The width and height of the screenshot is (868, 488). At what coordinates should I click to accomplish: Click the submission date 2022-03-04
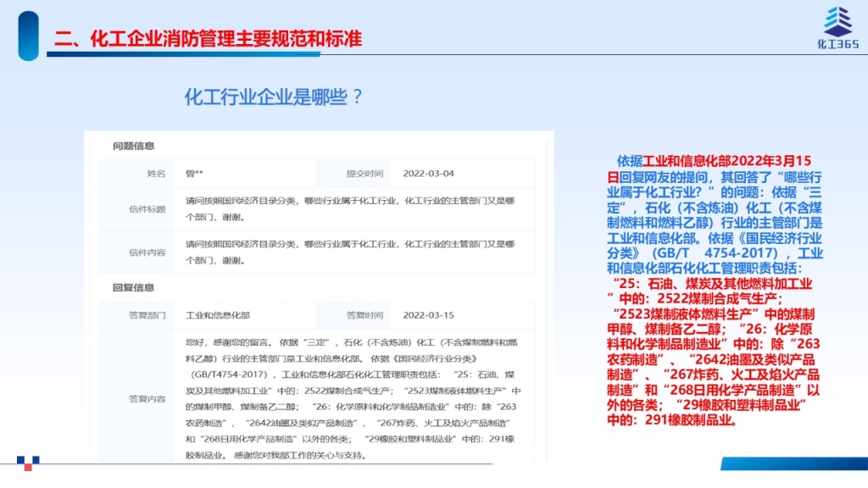tap(428, 174)
